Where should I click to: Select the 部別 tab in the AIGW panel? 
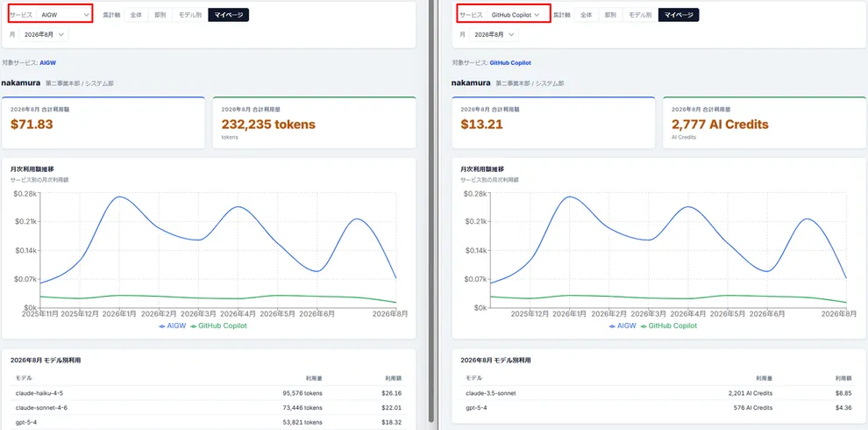coord(160,15)
